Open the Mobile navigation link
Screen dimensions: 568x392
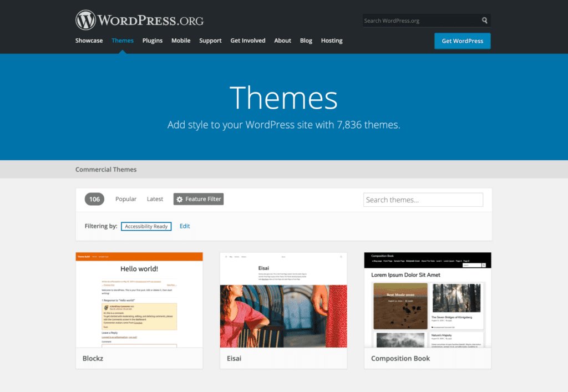181,40
